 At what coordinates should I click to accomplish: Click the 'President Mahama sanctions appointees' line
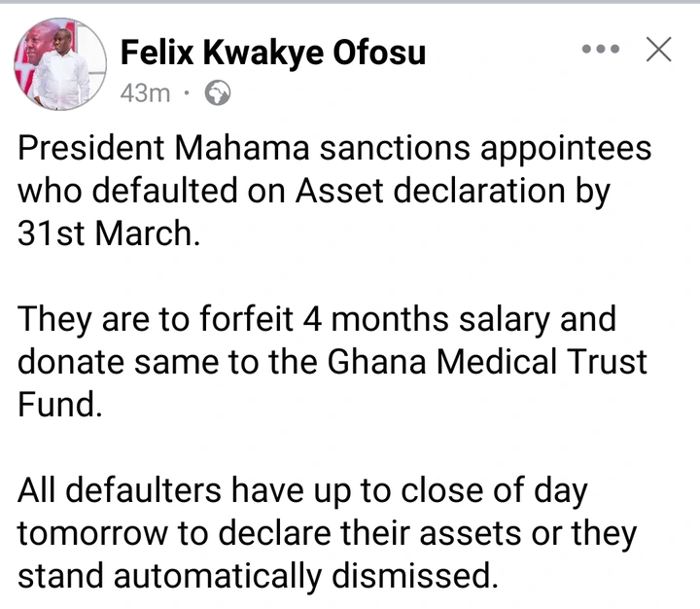coord(334,149)
